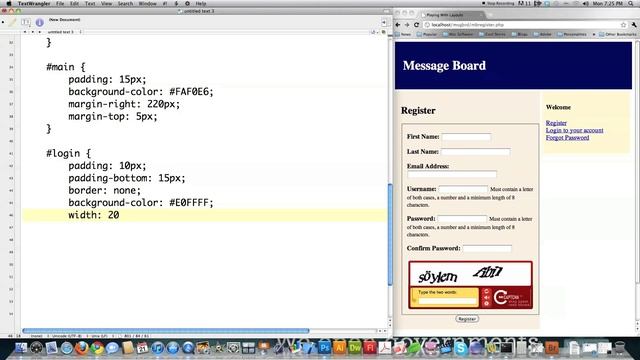Bookmark this page with the star icon
640x360 pixels.
(623, 25)
